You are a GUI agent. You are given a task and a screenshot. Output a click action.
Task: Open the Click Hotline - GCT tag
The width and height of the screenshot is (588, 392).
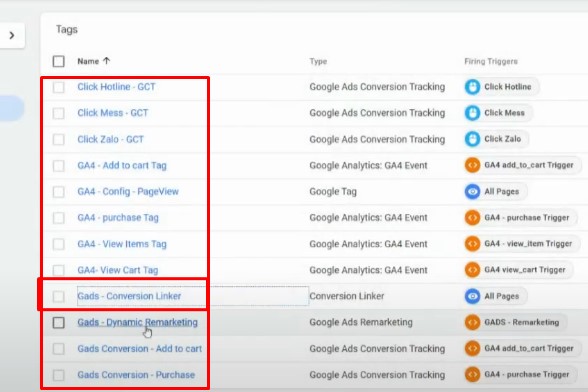pos(116,87)
